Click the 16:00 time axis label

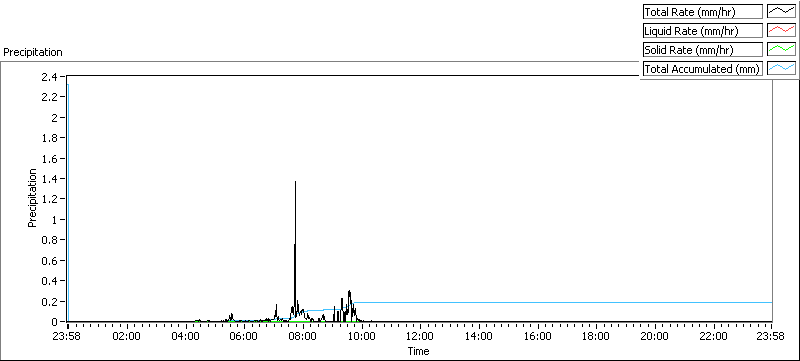(x=537, y=336)
